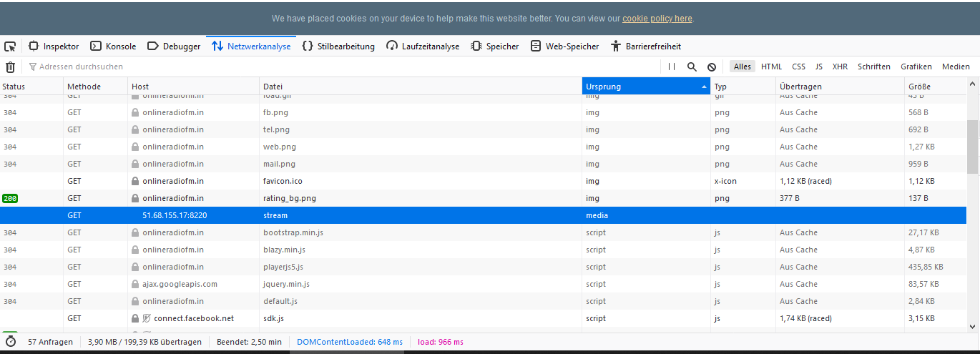This screenshot has height=354, width=980.
Task: Pause network request recording
Action: (671, 67)
